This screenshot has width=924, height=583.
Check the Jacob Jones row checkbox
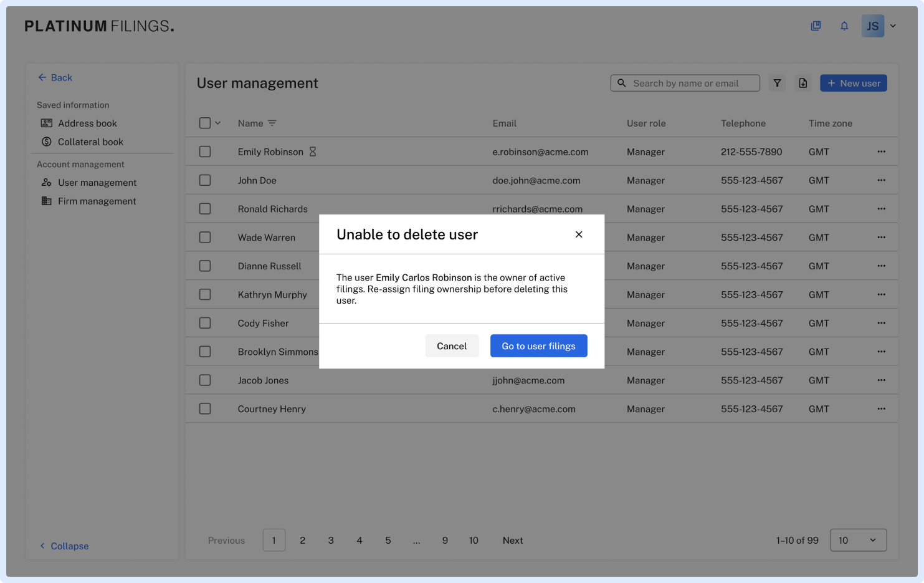pyautogui.click(x=205, y=380)
